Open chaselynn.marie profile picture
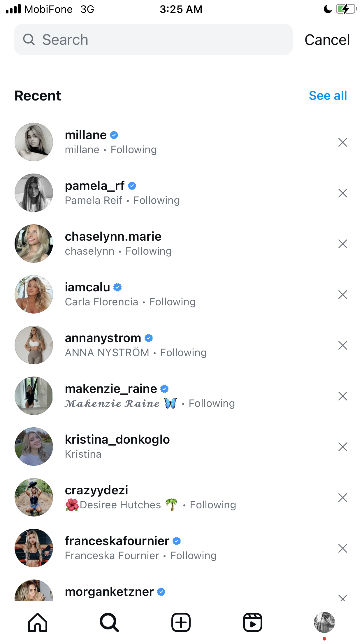The image size is (362, 644). 34,244
